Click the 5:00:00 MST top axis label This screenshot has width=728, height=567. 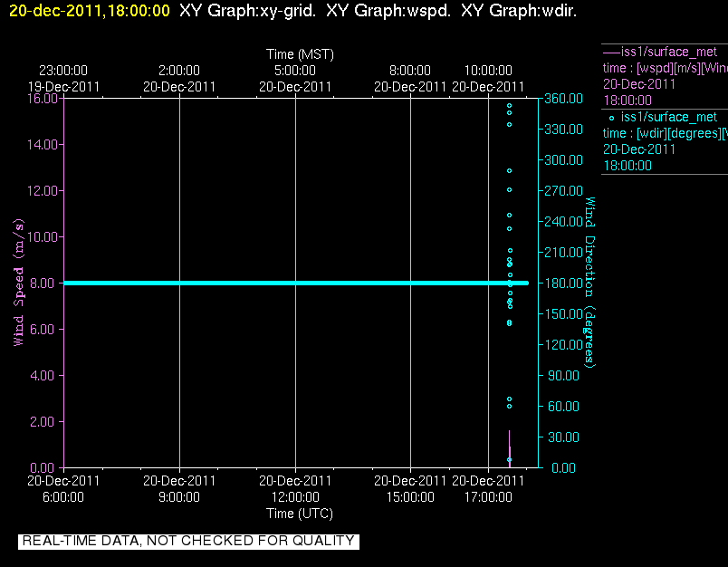(295, 71)
